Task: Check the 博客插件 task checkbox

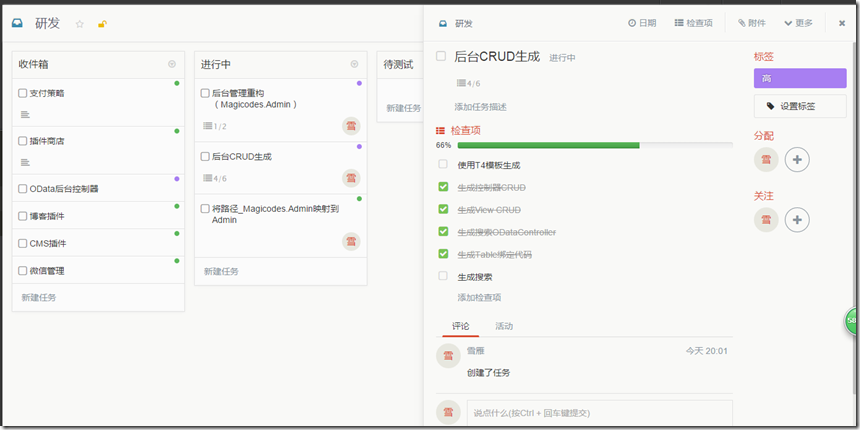Action: click(22, 216)
